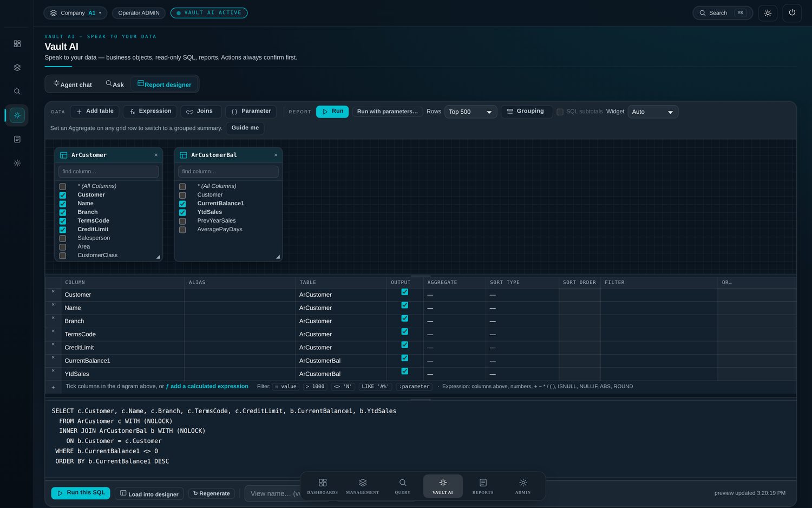
Task: Remove the Branch row from grid
Action: (53, 318)
